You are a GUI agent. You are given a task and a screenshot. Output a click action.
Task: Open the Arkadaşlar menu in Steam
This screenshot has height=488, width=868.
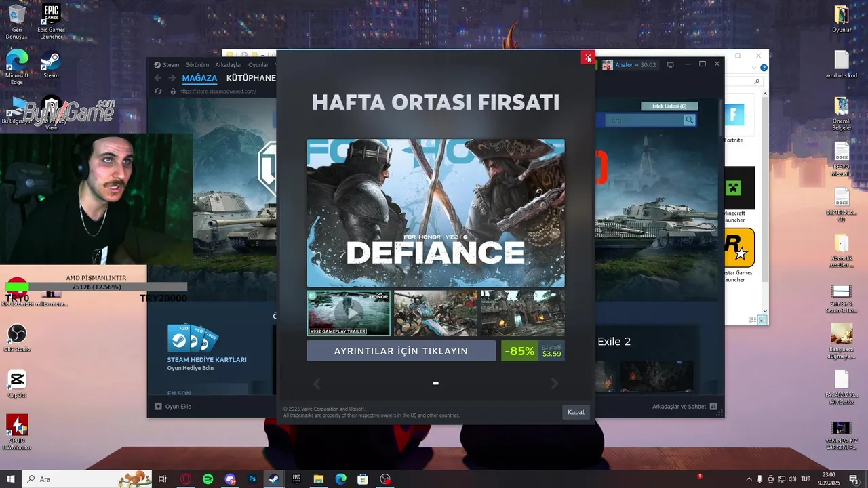[229, 65]
